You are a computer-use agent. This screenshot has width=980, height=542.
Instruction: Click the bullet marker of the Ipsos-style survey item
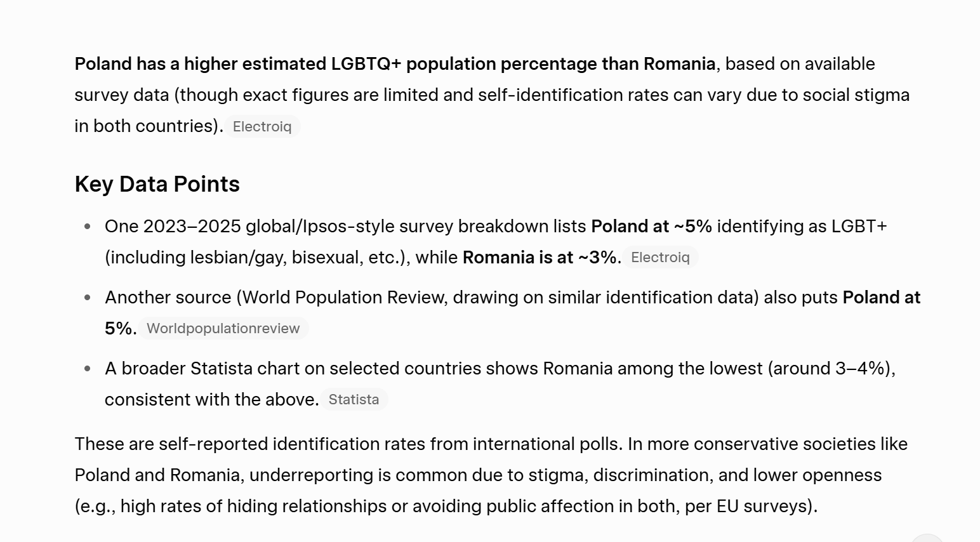click(x=88, y=227)
